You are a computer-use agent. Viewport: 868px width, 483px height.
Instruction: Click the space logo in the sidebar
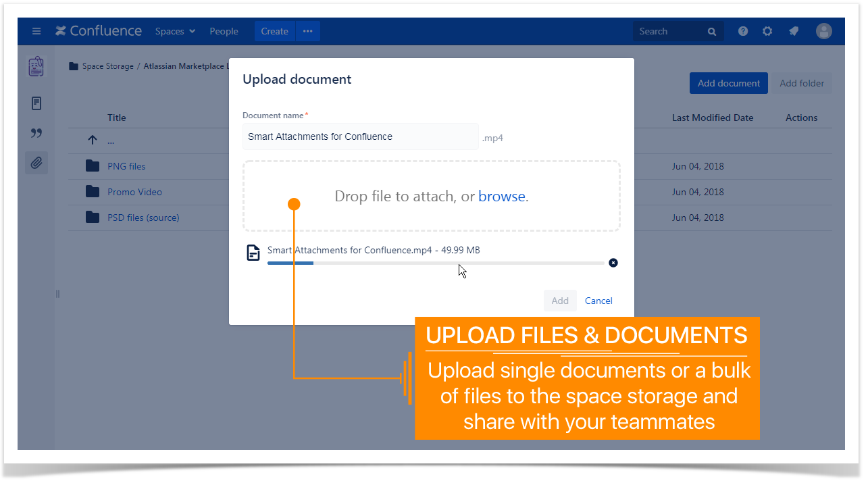tap(36, 67)
